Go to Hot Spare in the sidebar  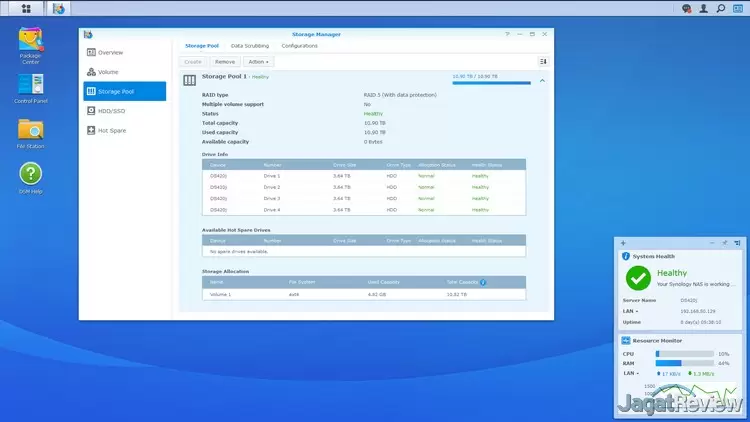(124, 130)
